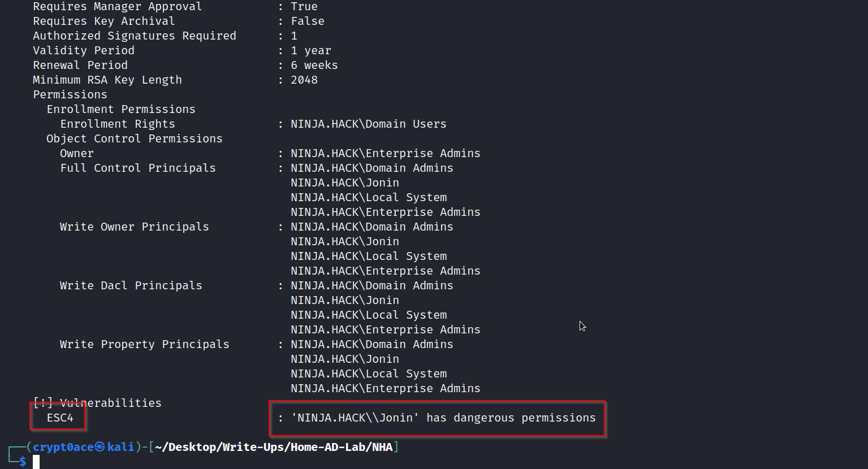Click the ESC4 vulnerability label
The image size is (868, 469).
60,418
